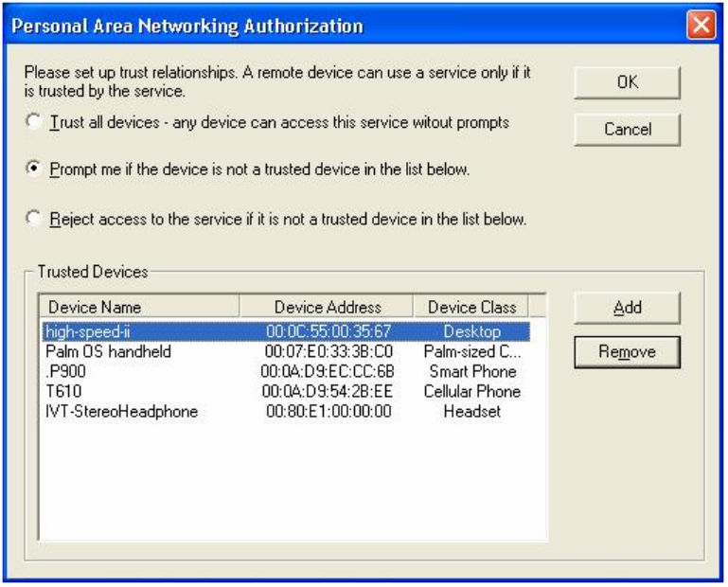Screen dimensions: 728x587
Task: Select the Trust all devices radio option
Action: pos(35,122)
